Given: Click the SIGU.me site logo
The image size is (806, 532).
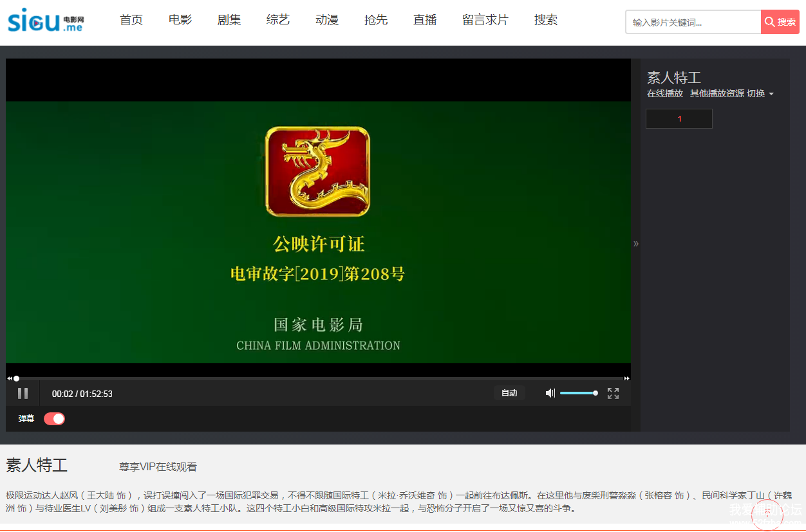Looking at the screenshot, I should (46, 21).
